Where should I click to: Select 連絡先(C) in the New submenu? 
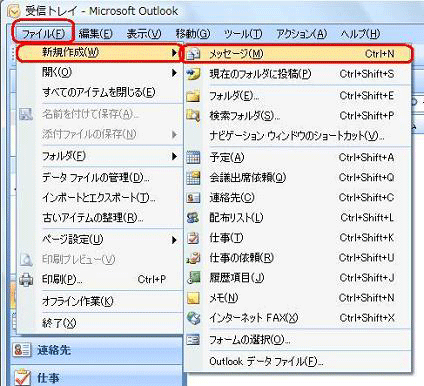click(x=298, y=198)
